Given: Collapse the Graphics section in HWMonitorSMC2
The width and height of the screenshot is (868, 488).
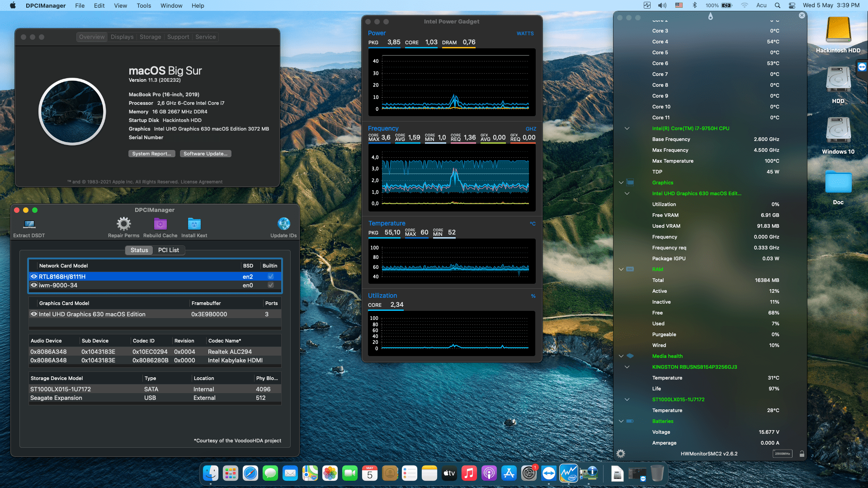Looking at the screenshot, I should pyautogui.click(x=621, y=183).
